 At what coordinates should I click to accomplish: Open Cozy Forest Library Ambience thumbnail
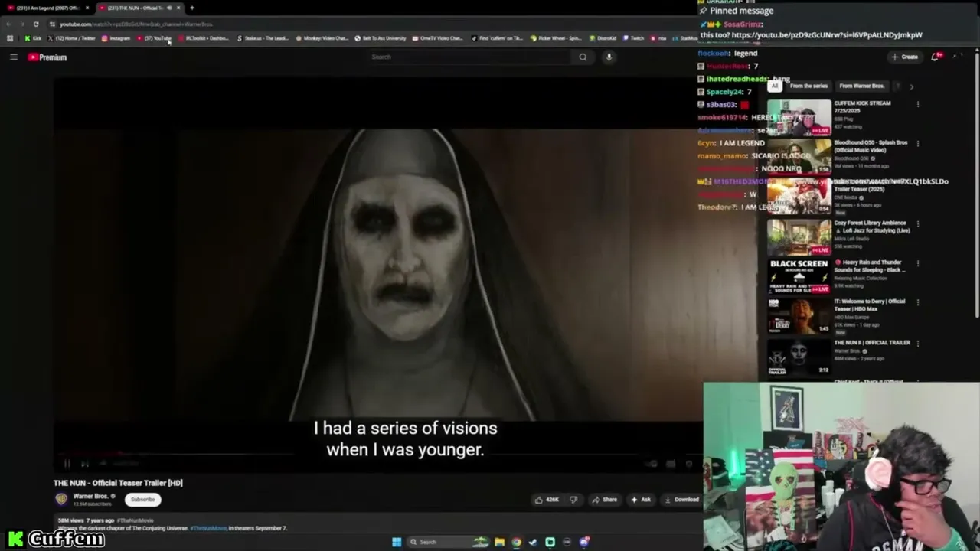pos(799,237)
